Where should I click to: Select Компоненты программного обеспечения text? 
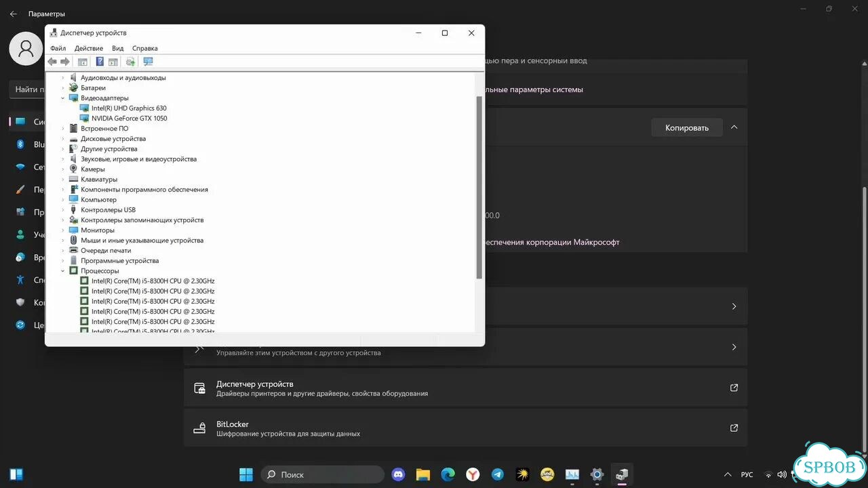pyautogui.click(x=144, y=189)
